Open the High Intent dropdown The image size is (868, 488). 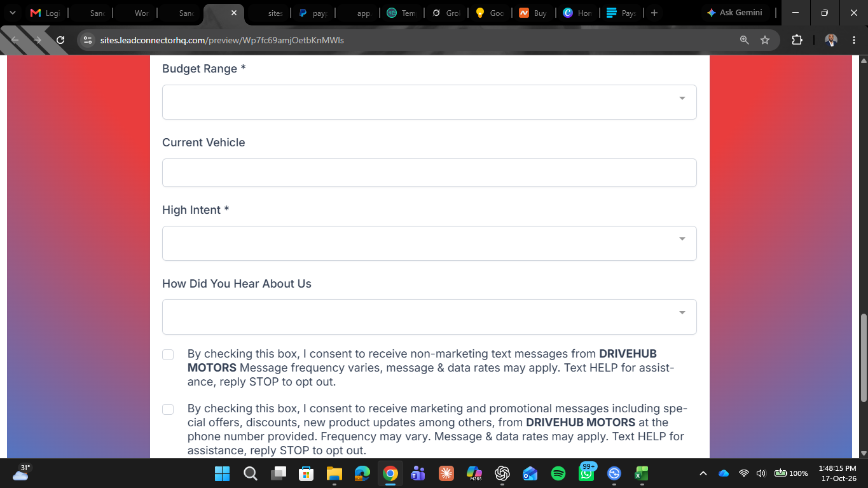[429, 243]
